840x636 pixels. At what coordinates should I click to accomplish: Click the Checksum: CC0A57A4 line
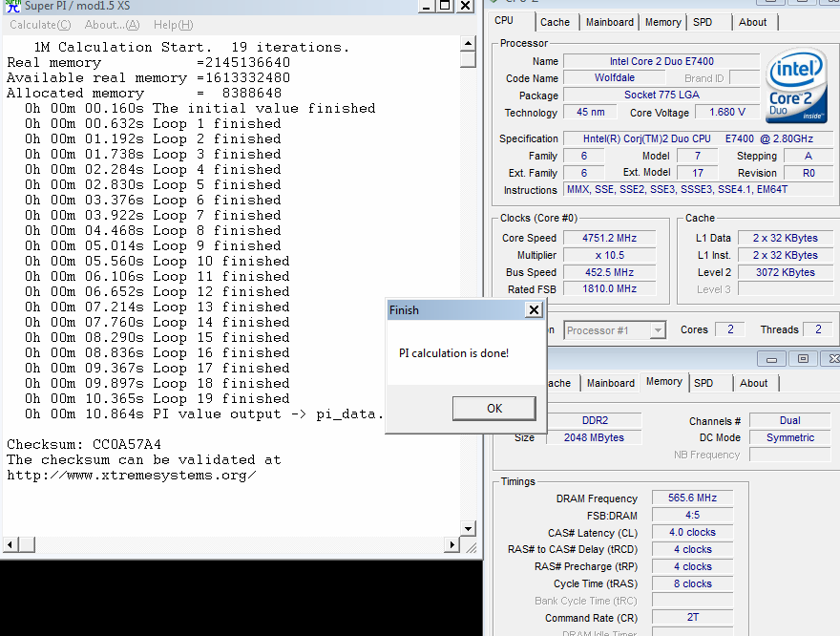point(84,444)
